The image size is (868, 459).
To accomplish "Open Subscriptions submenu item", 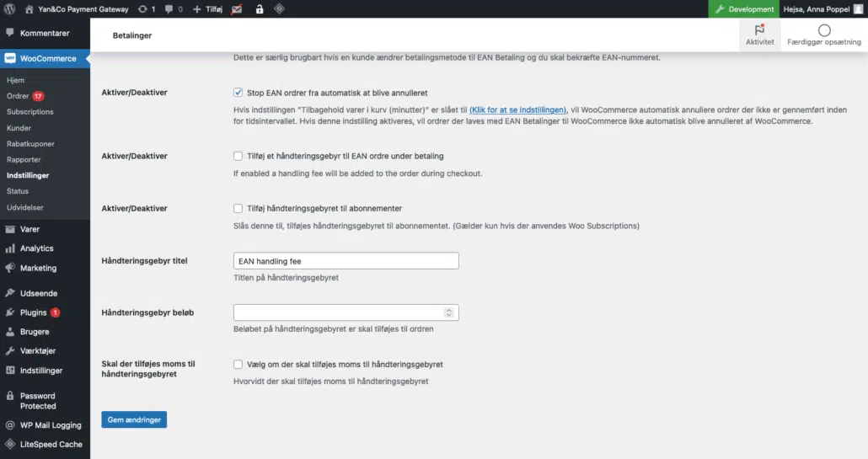I will pos(29,112).
